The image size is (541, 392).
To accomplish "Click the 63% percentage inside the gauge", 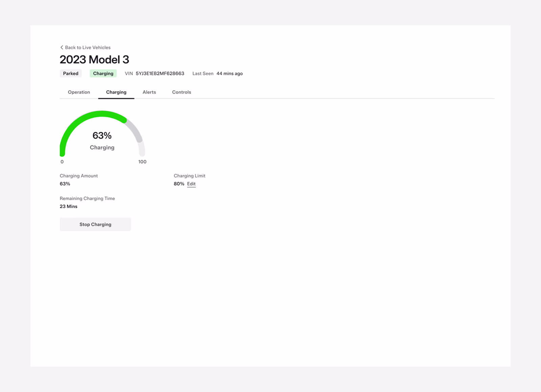I will (x=102, y=135).
